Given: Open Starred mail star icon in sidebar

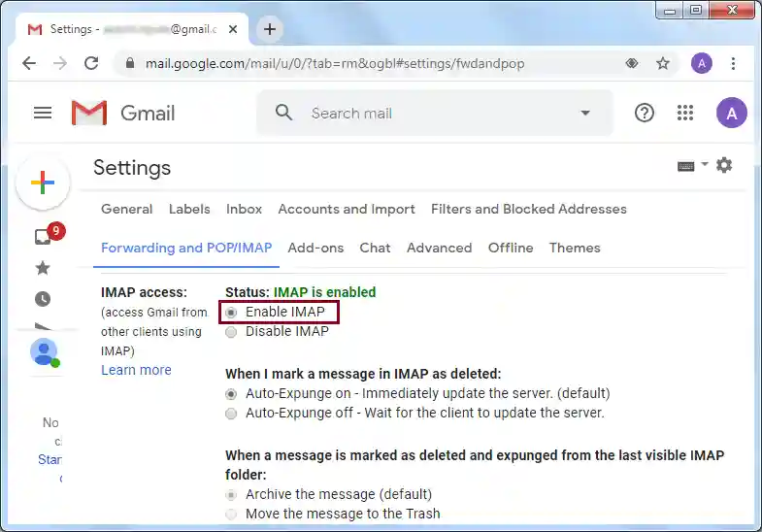Looking at the screenshot, I should [x=43, y=267].
